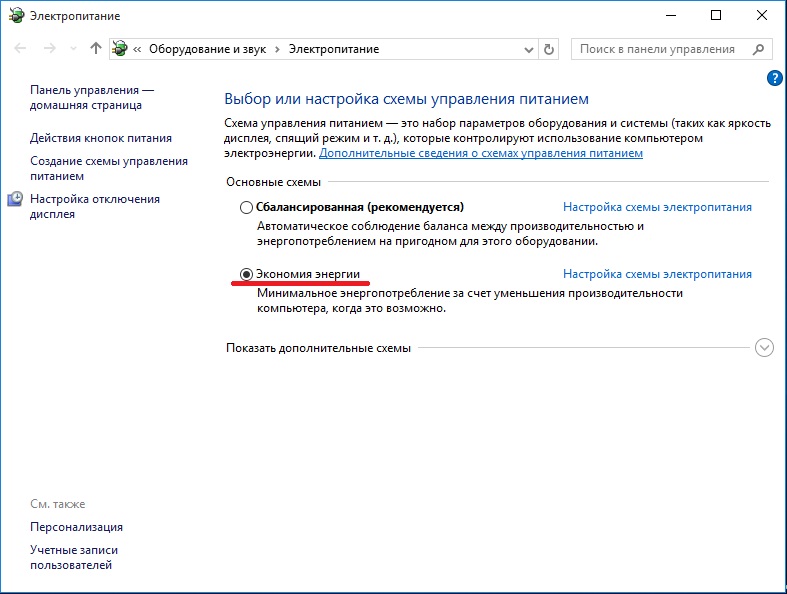Click the Back navigation arrow
The width and height of the screenshot is (787, 594).
point(21,49)
